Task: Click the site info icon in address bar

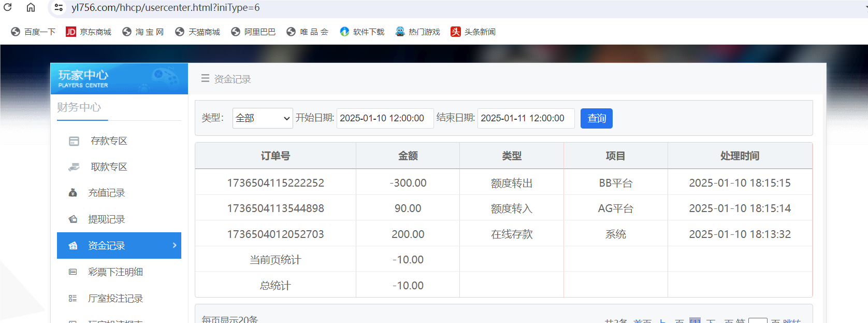Action: (59, 7)
